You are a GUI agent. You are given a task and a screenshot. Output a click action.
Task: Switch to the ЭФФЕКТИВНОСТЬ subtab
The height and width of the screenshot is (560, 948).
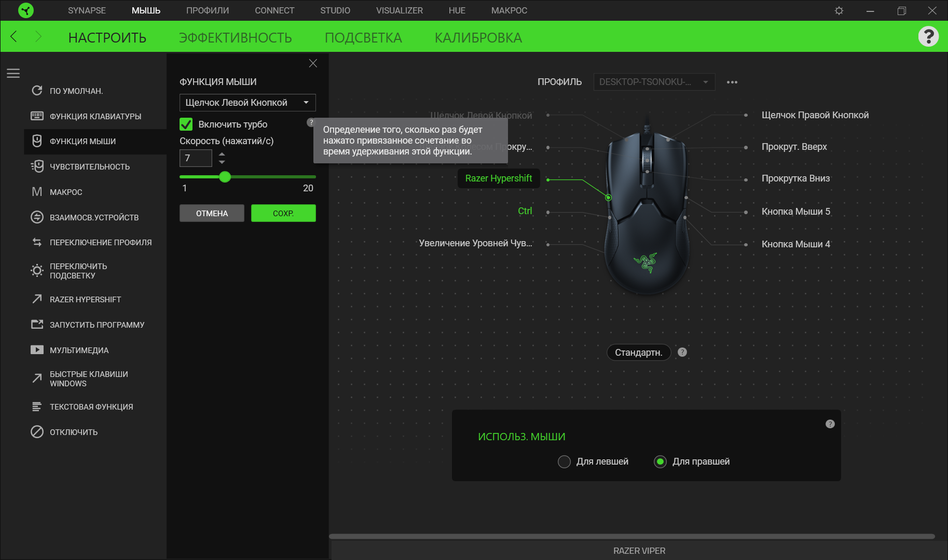236,37
